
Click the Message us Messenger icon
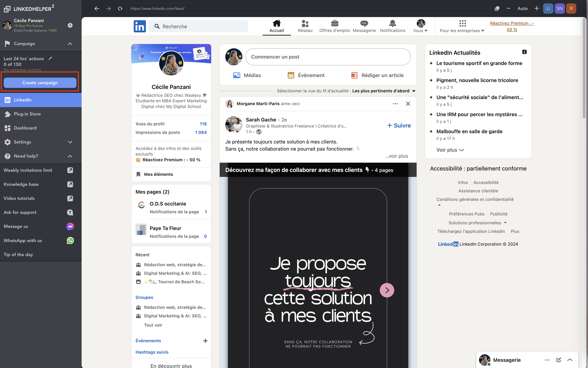click(71, 226)
